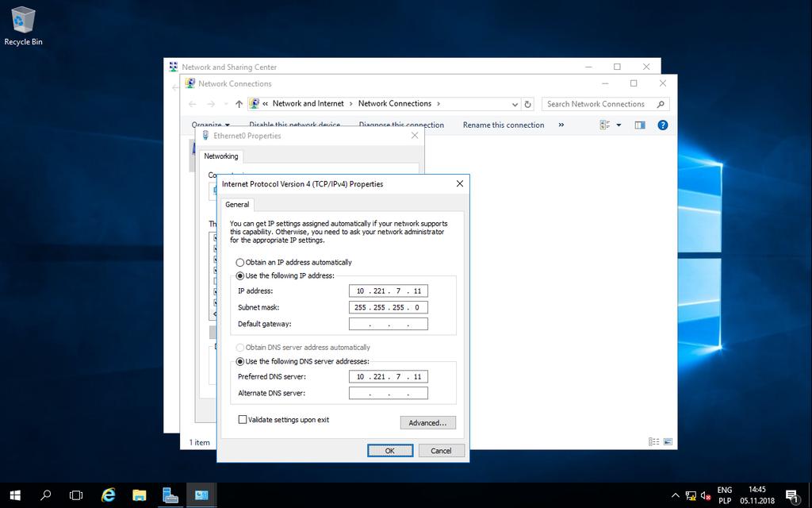This screenshot has height=508, width=812.
Task: Click the Network and Internet breadcrumb
Action: click(308, 104)
